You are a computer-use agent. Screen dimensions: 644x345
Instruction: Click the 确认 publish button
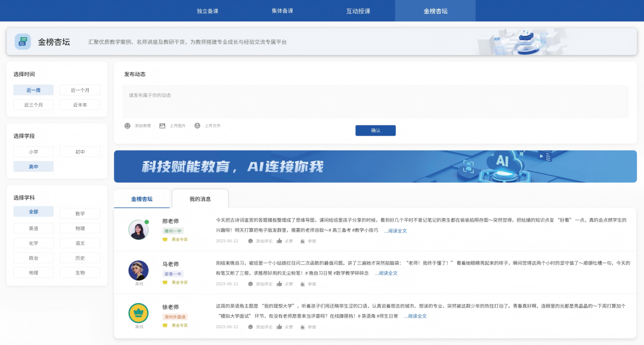click(x=377, y=130)
